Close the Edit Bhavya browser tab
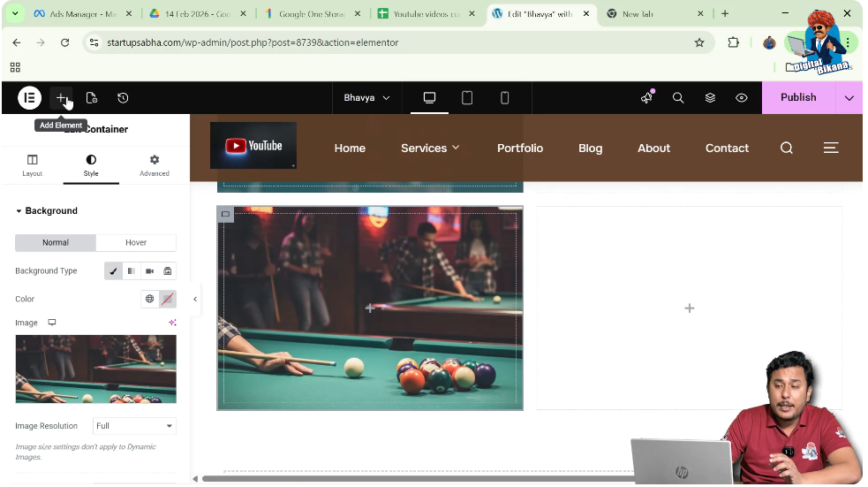The width and height of the screenshot is (868, 487). coord(586,14)
